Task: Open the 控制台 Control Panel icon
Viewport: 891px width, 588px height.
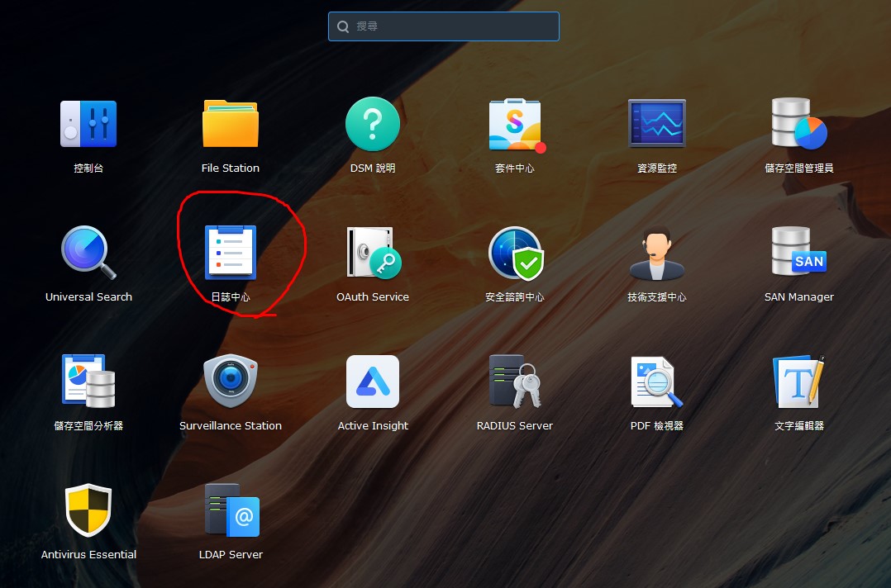Action: pyautogui.click(x=88, y=125)
